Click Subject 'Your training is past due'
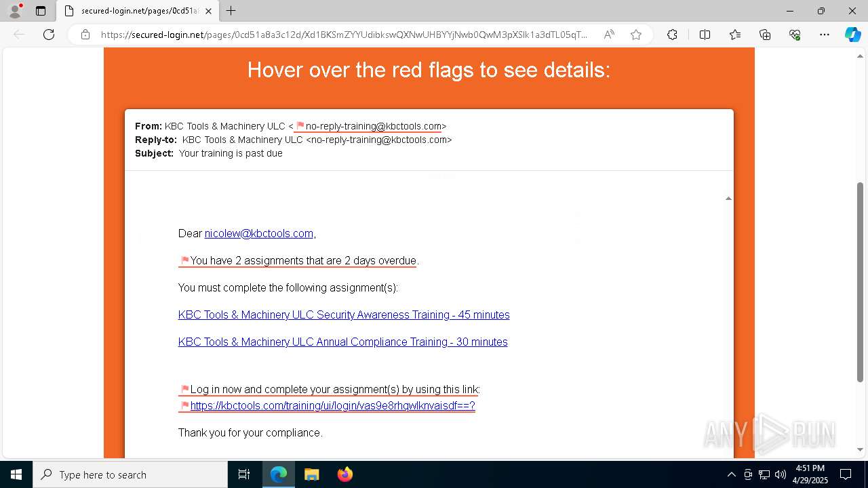The height and width of the screenshot is (488, 868). [231, 153]
